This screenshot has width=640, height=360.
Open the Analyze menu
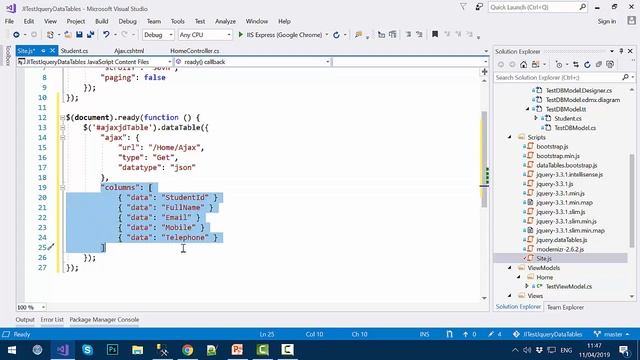(225, 21)
